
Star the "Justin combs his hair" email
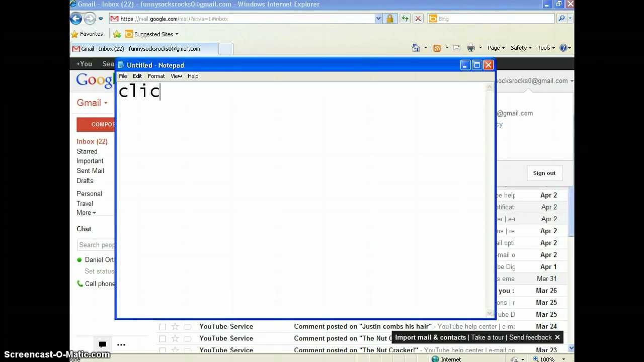point(175,327)
